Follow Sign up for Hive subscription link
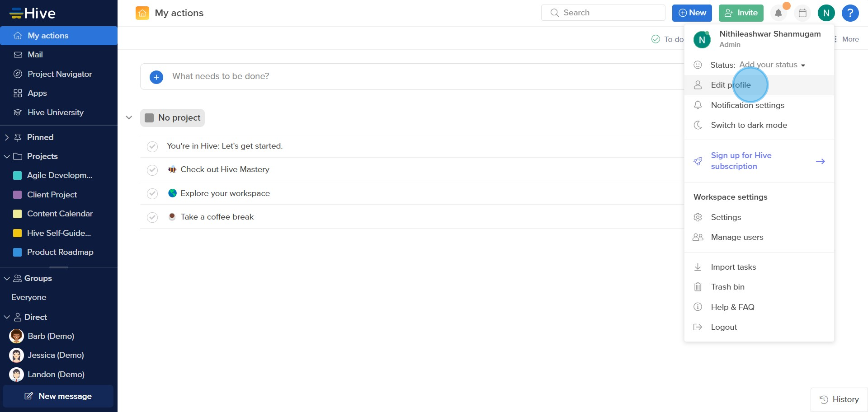 741,161
